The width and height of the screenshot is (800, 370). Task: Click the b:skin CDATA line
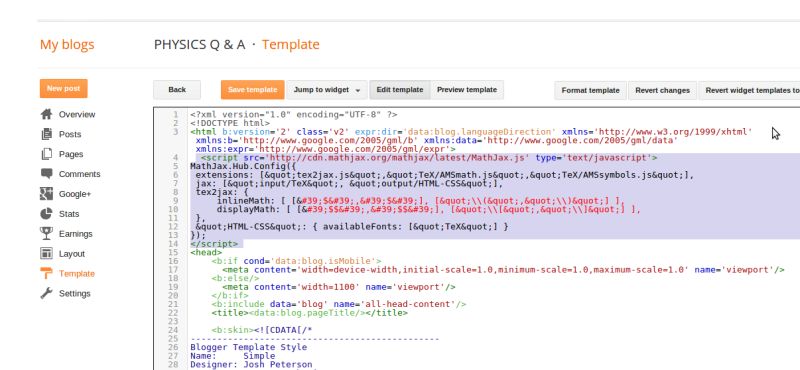262,330
